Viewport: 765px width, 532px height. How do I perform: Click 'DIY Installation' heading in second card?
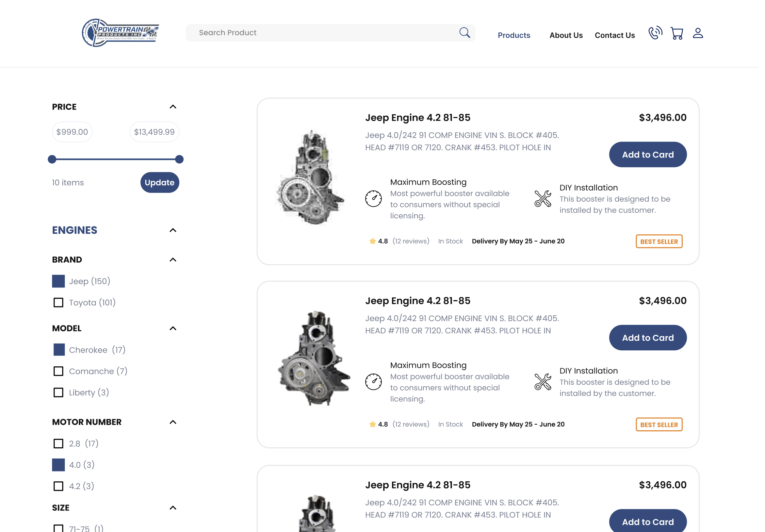[x=588, y=371]
